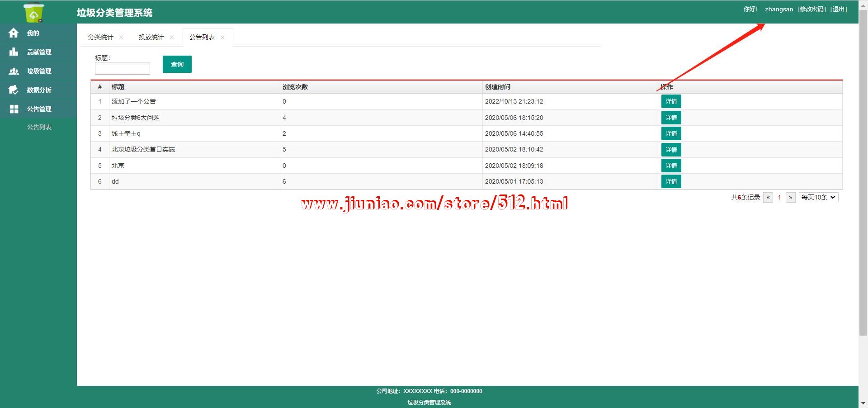The image size is (868, 408).
Task: Open the 公告列表 submenu item
Action: click(x=39, y=127)
